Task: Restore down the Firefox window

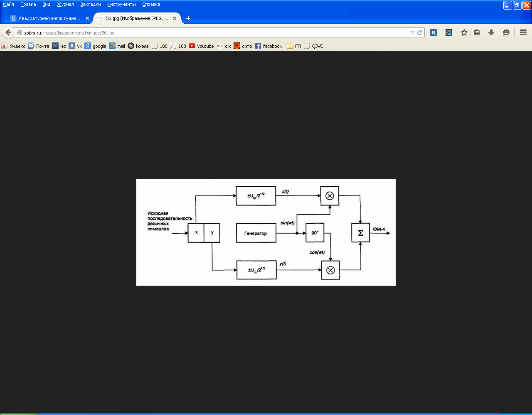Action: [517, 5]
